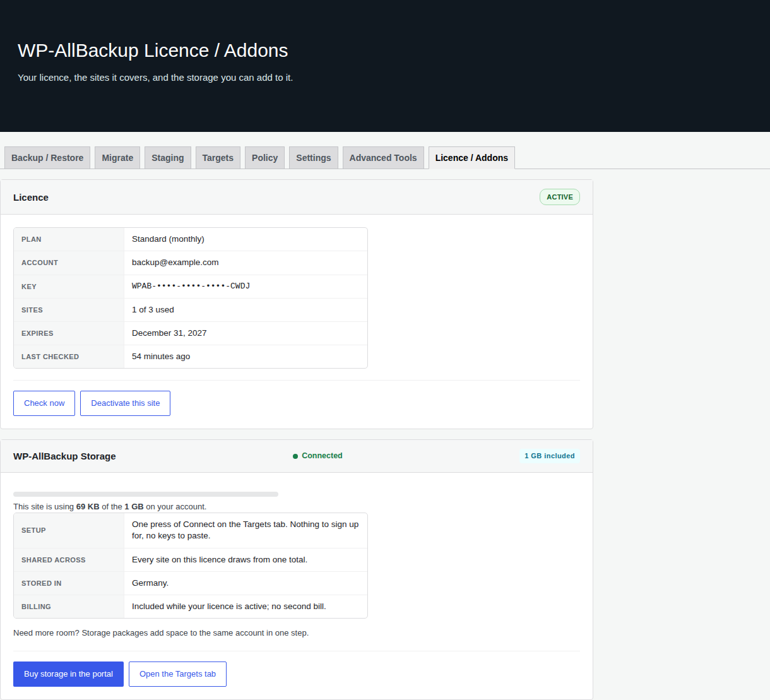Click the Check now button
This screenshot has height=700, width=770.
44,403
